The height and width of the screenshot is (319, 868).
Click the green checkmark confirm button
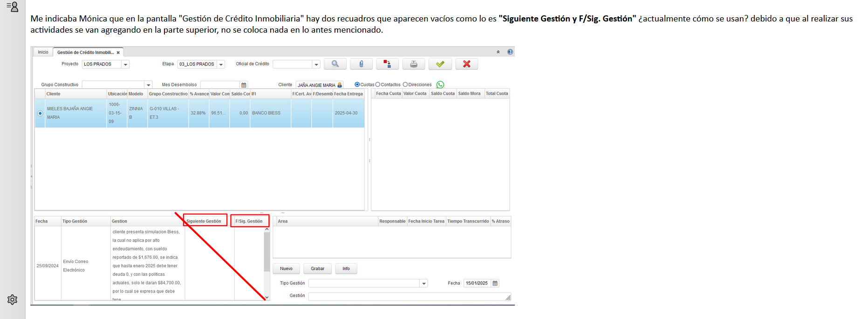(x=440, y=64)
